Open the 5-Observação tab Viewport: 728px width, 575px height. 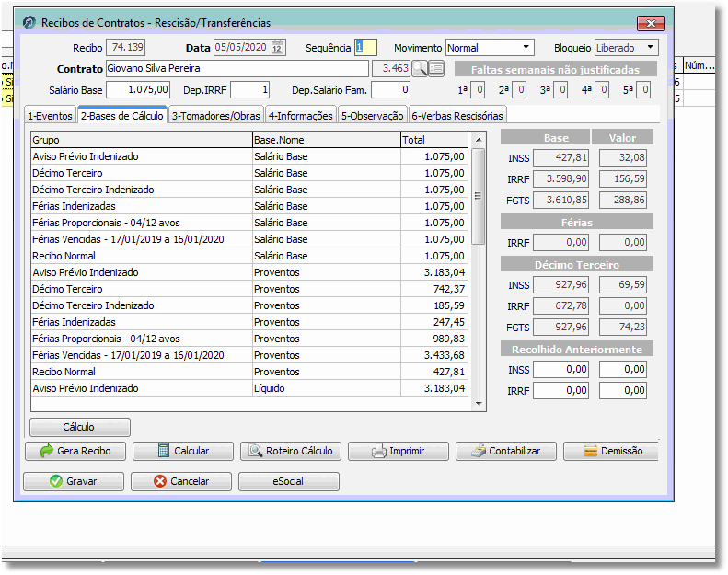(373, 116)
